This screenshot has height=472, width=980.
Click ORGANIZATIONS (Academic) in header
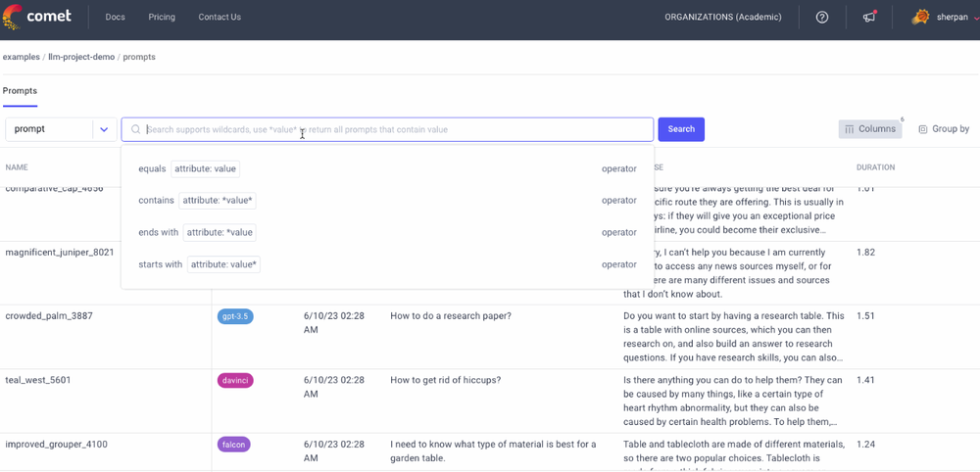[x=723, y=18]
